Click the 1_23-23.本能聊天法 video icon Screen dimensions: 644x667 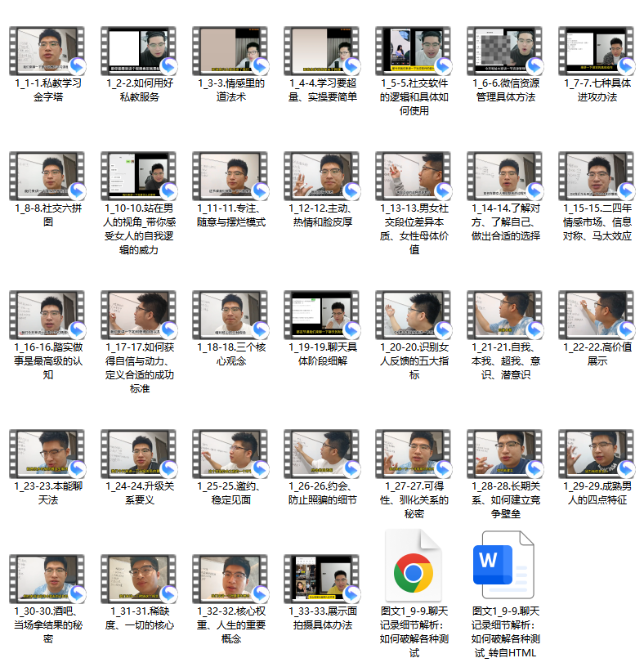click(47, 454)
